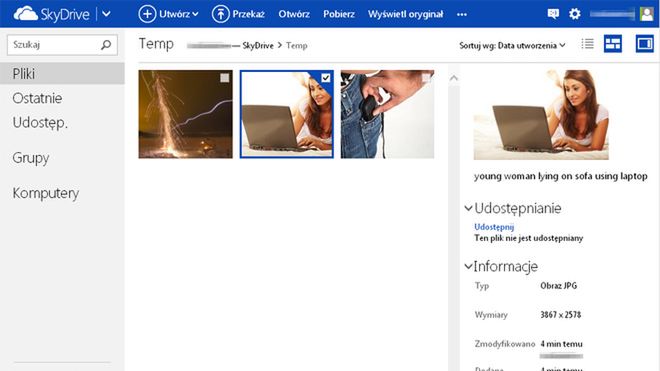Toggle the details pane icon
This screenshot has height=371, width=660.
point(644,43)
